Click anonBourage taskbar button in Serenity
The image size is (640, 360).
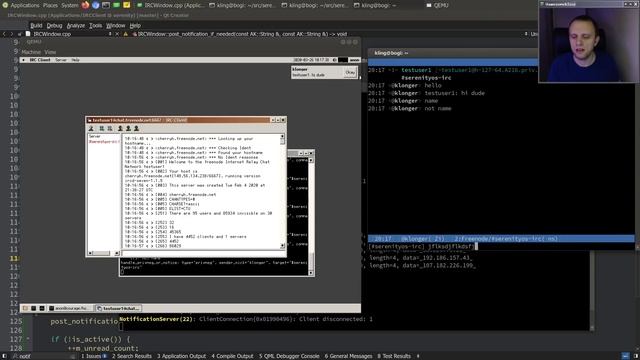71,308
